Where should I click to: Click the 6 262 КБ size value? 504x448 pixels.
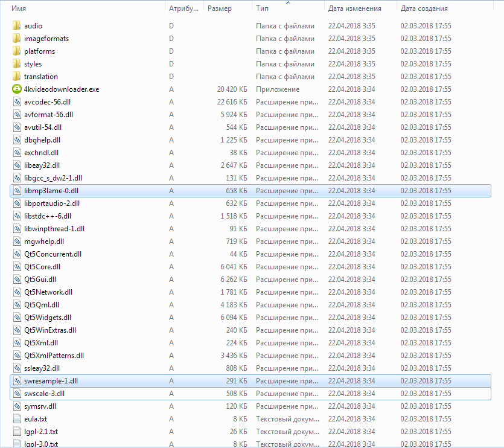pos(234,280)
